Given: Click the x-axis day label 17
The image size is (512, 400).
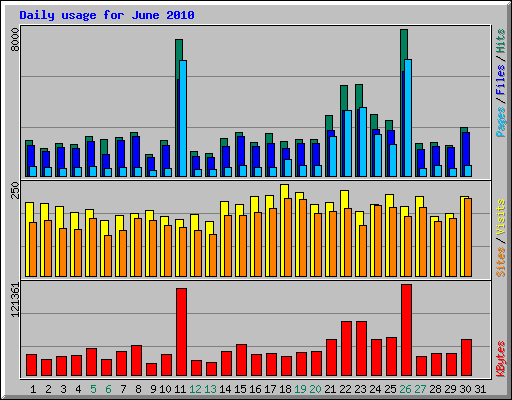Looking at the screenshot, I should pos(270,389).
